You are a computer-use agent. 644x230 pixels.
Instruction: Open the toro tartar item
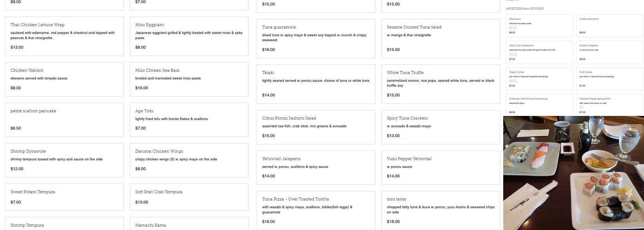(x=441, y=210)
